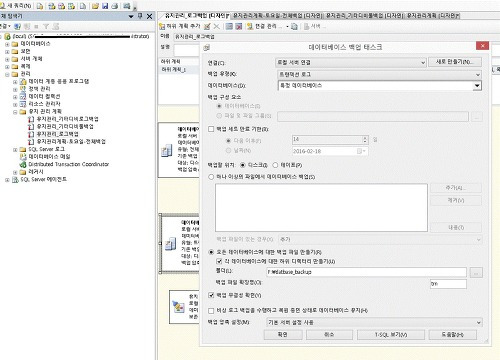Screen dimensions: 500x360
Task: Select maintenance plan 유지관리_기타디비풀백업
Action: pyautogui.click(x=65, y=127)
